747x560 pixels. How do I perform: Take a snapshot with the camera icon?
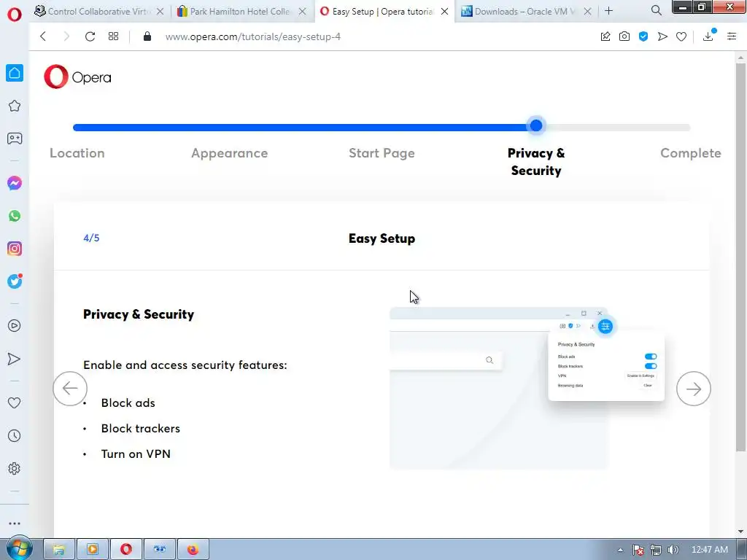coord(624,36)
